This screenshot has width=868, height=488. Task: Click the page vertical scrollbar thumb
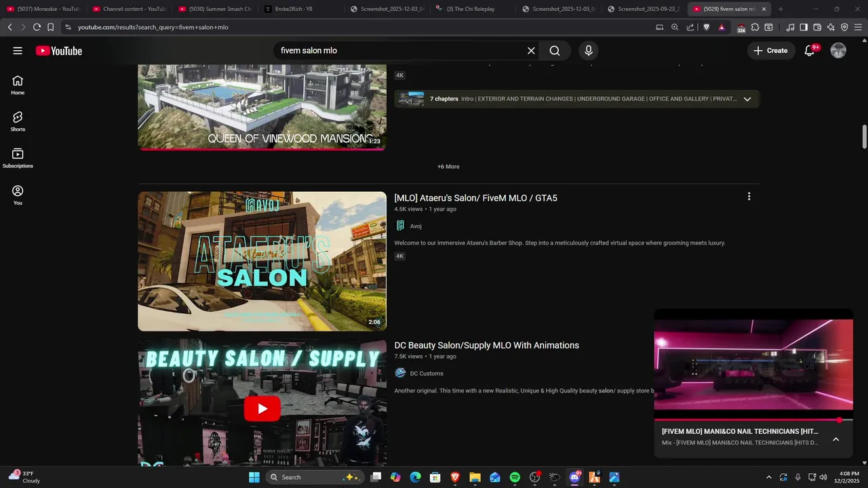click(x=864, y=136)
